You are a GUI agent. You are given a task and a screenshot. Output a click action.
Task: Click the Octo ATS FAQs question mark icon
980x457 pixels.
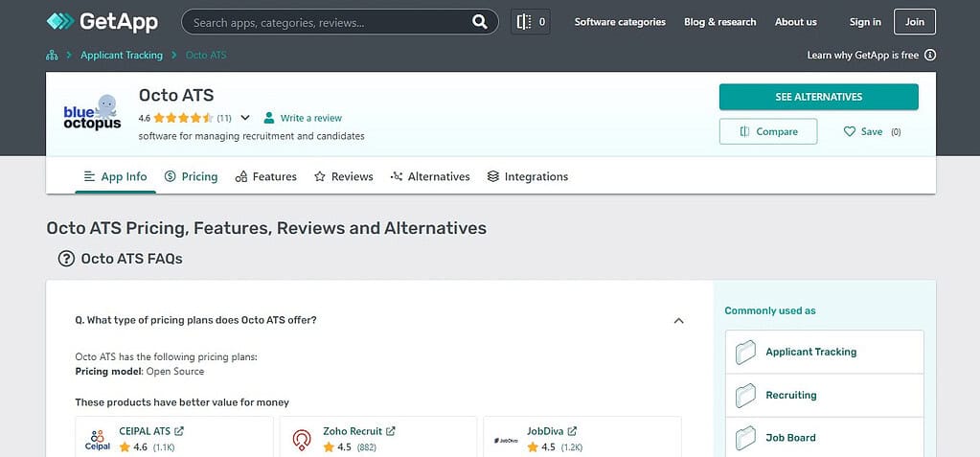click(x=66, y=259)
